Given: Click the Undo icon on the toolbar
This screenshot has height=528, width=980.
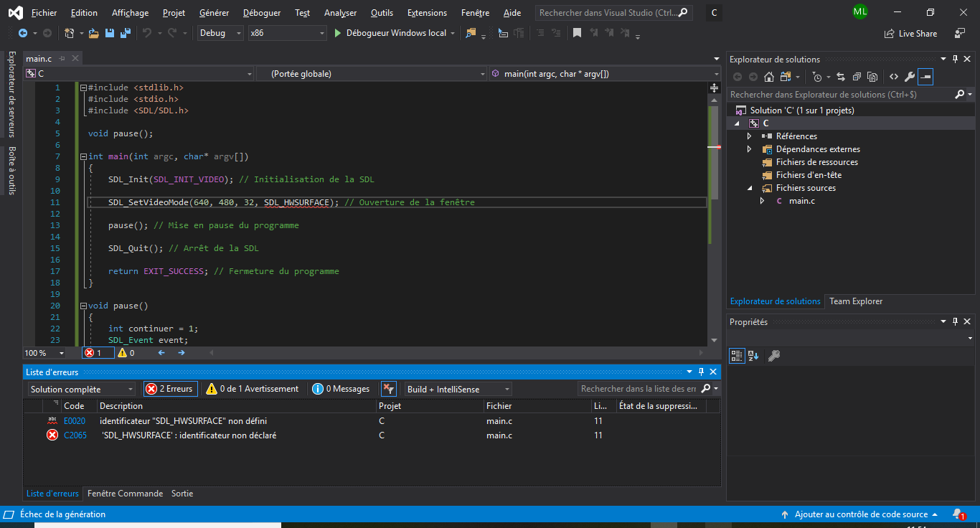Looking at the screenshot, I should pos(148,32).
